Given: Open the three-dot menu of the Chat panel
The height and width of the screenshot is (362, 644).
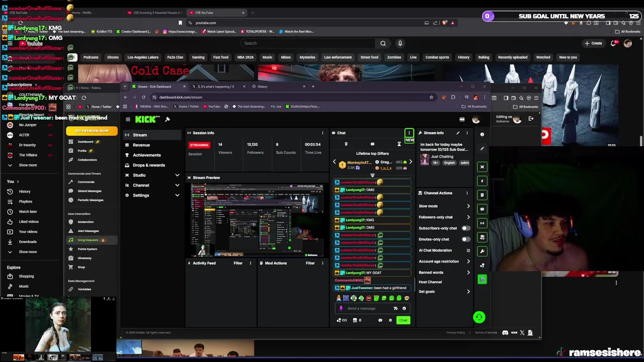Looking at the screenshot, I should coord(409,133).
